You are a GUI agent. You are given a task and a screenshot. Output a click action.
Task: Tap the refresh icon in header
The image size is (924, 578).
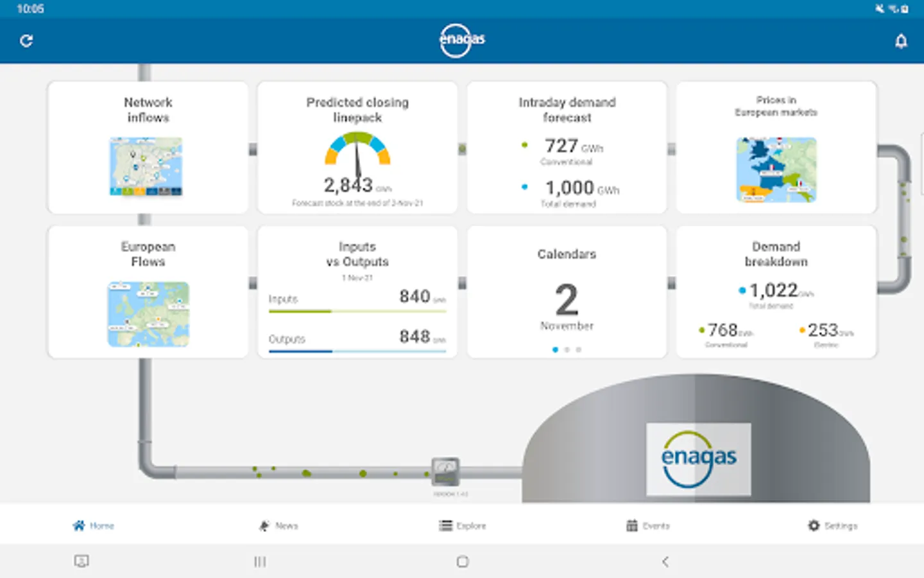26,41
